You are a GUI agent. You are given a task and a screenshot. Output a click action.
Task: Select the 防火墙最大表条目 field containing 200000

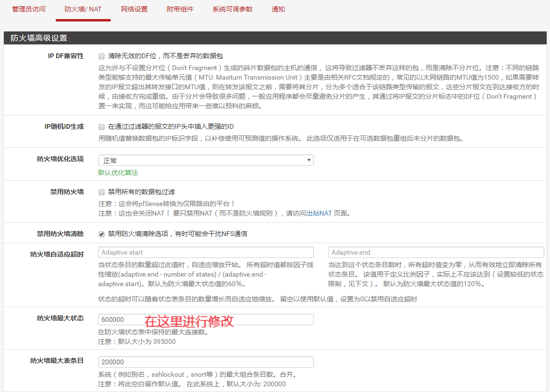coord(206,362)
